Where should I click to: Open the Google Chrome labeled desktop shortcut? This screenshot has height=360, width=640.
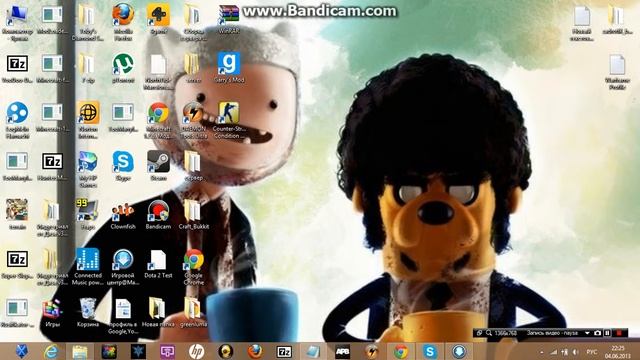(x=193, y=267)
